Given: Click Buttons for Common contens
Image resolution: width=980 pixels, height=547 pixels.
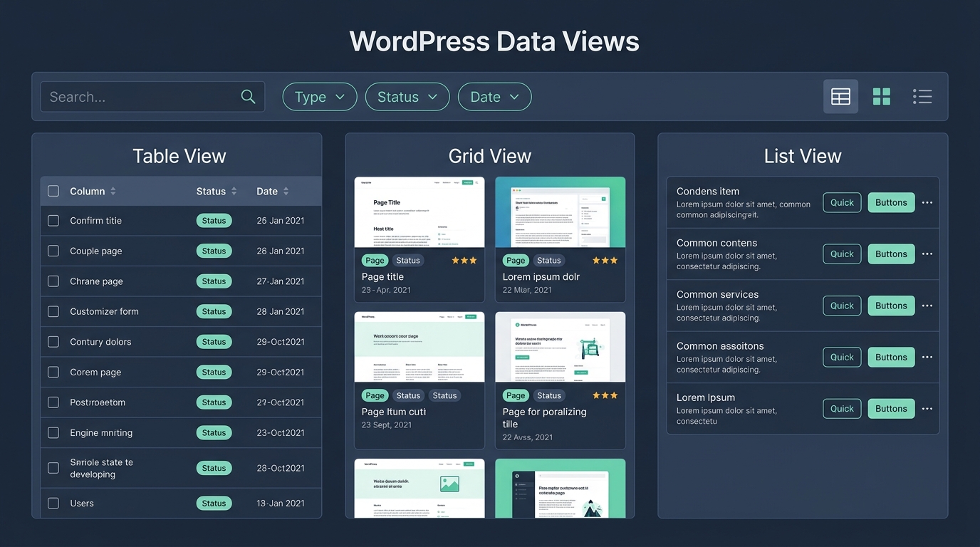Looking at the screenshot, I should tap(891, 254).
